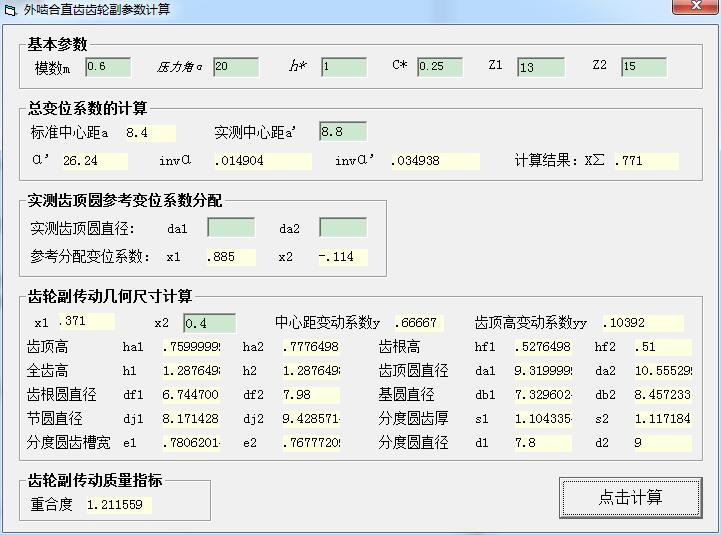Select reference x2 value -.114
The height and width of the screenshot is (535, 721).
click(343, 257)
